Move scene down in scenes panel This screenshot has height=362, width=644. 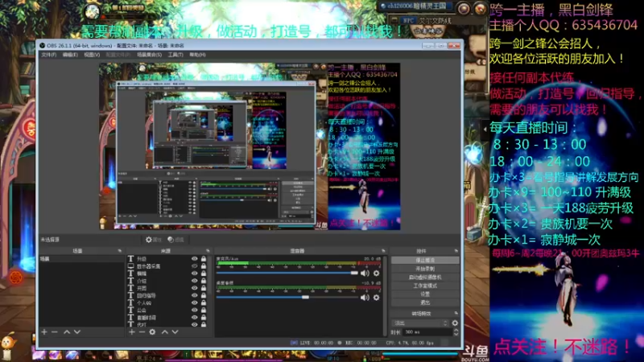[x=77, y=332]
